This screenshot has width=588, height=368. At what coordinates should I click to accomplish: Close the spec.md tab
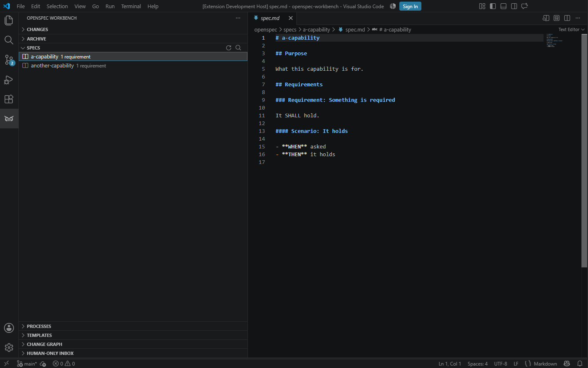click(x=291, y=18)
